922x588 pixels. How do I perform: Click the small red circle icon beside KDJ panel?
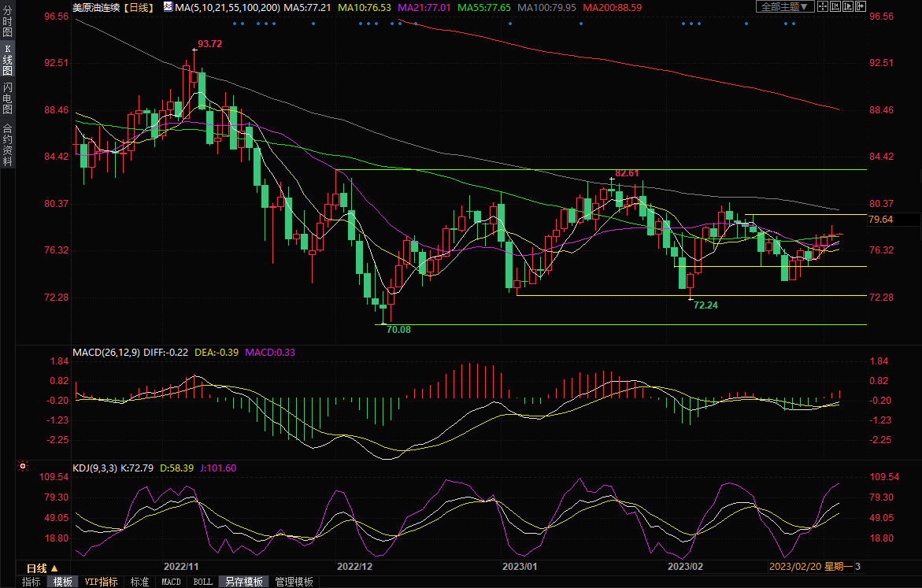24,467
